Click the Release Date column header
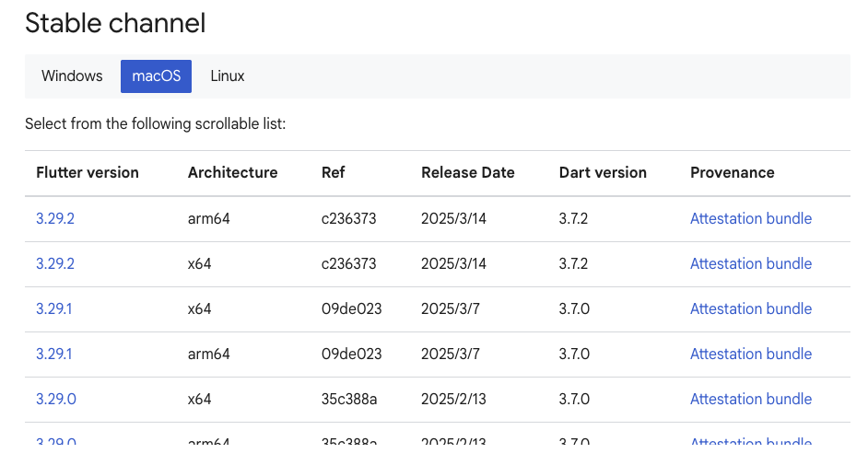 pos(467,173)
